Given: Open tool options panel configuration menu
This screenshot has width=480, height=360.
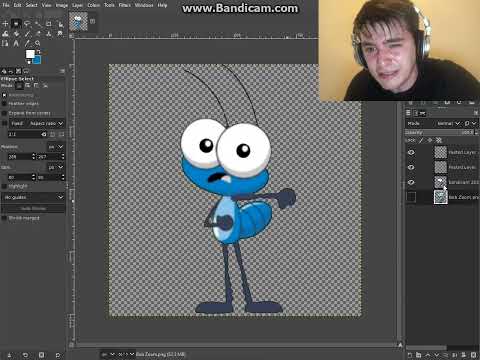Looking at the screenshot, I should coord(62,71).
